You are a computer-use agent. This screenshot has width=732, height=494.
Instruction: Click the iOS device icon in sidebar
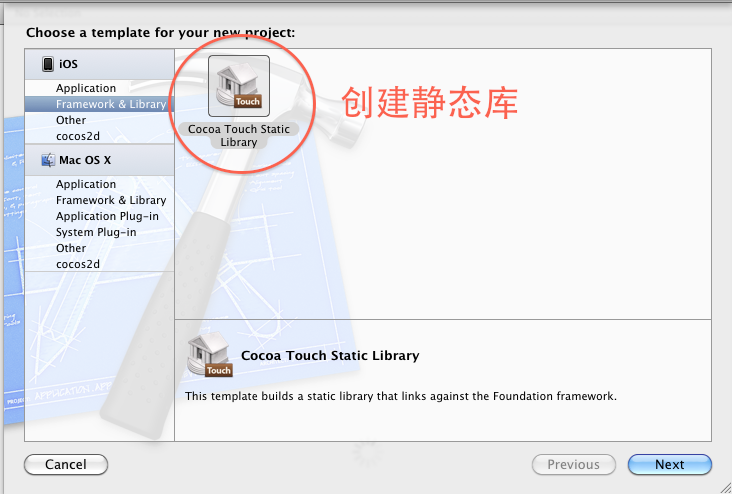point(48,64)
